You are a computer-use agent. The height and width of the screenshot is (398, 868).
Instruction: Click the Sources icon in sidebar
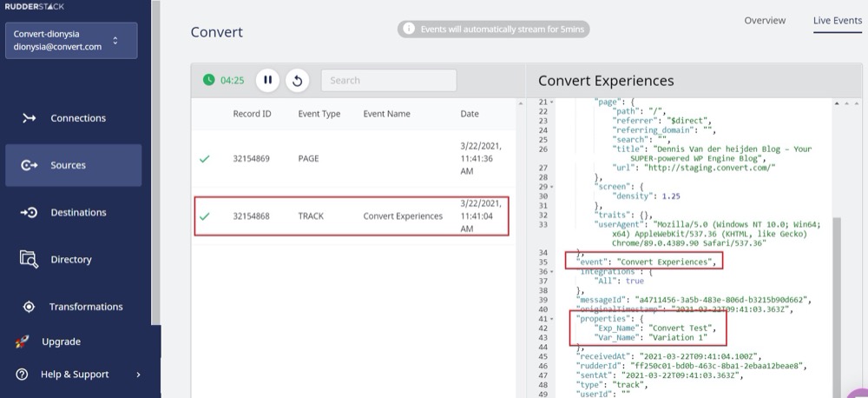(29, 165)
